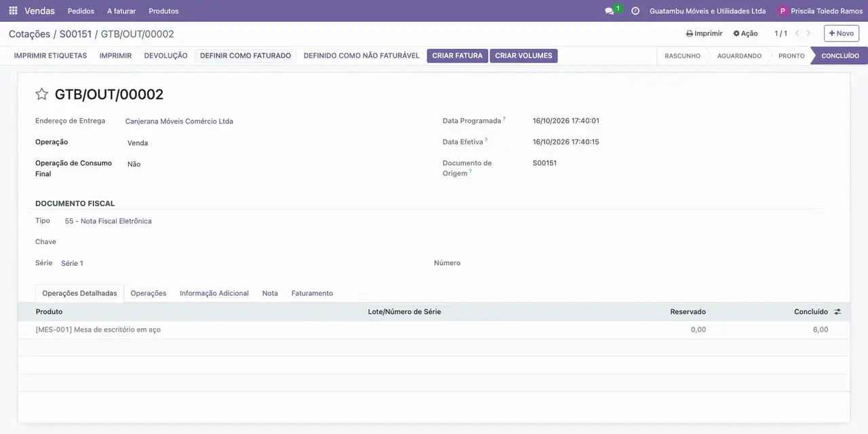The height and width of the screenshot is (434, 868).
Task: Open Canjerana Móveis Comércio Ltda address link
Action: coord(179,121)
